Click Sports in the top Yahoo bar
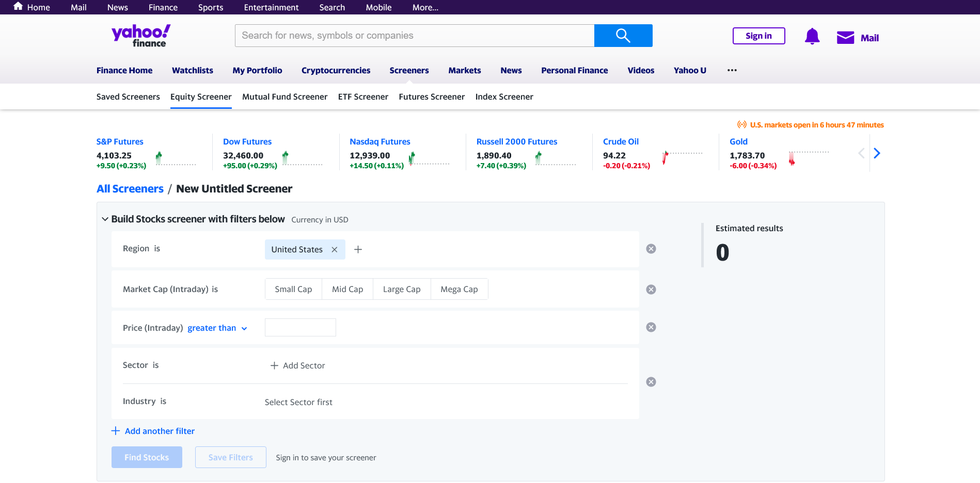This screenshot has height=483, width=980. (x=211, y=7)
